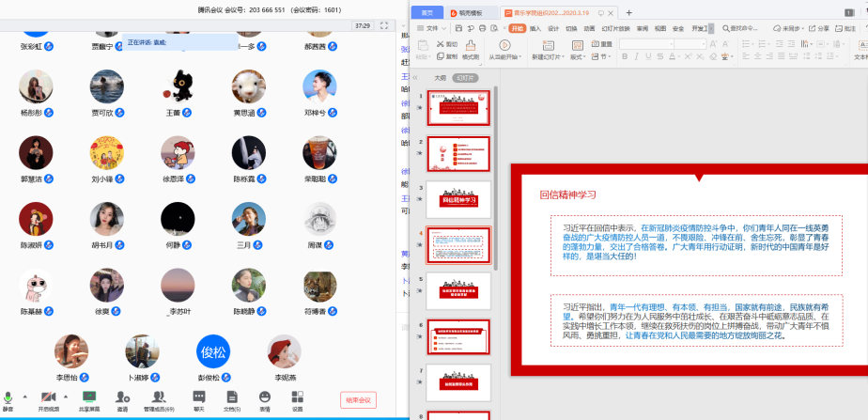This screenshot has width=868, height=420.
Task: Open the 邀请 invite icon
Action: click(x=122, y=398)
